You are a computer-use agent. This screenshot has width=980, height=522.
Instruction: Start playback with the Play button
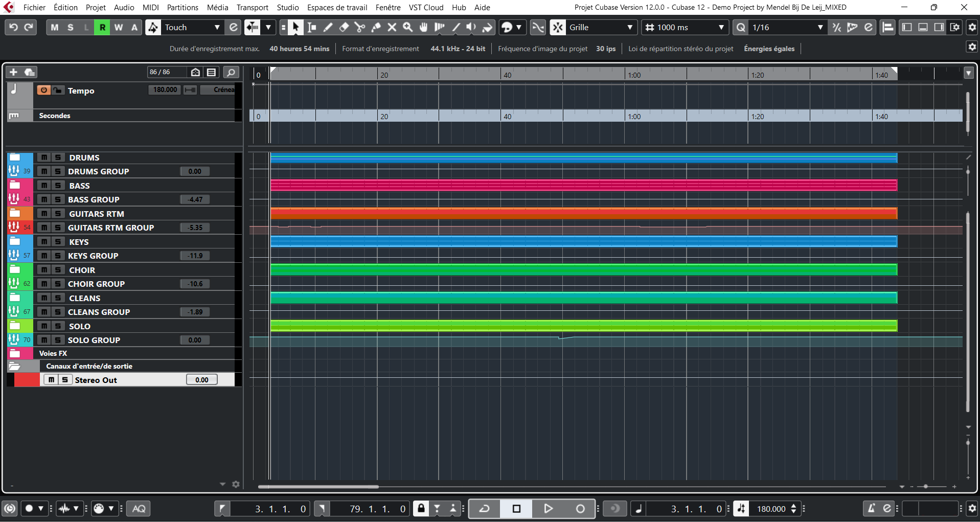(x=548, y=509)
